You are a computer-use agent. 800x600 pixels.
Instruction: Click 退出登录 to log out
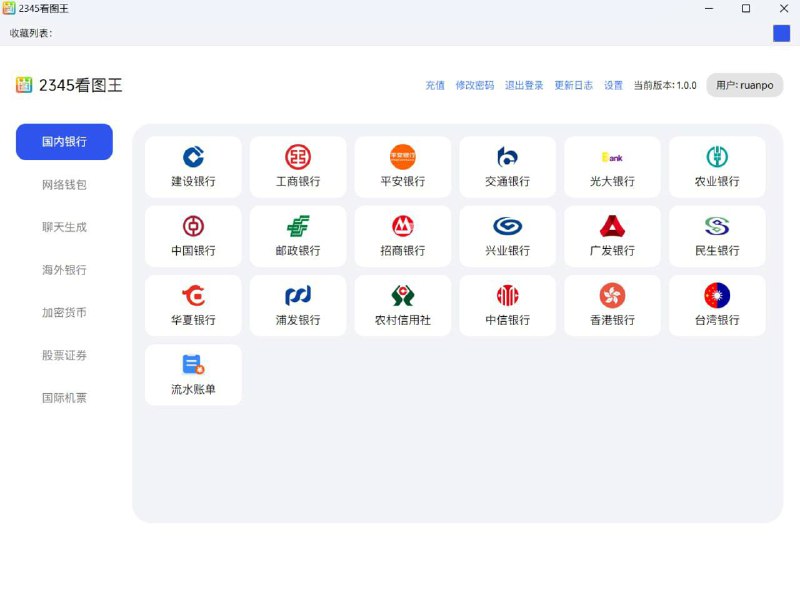[524, 85]
